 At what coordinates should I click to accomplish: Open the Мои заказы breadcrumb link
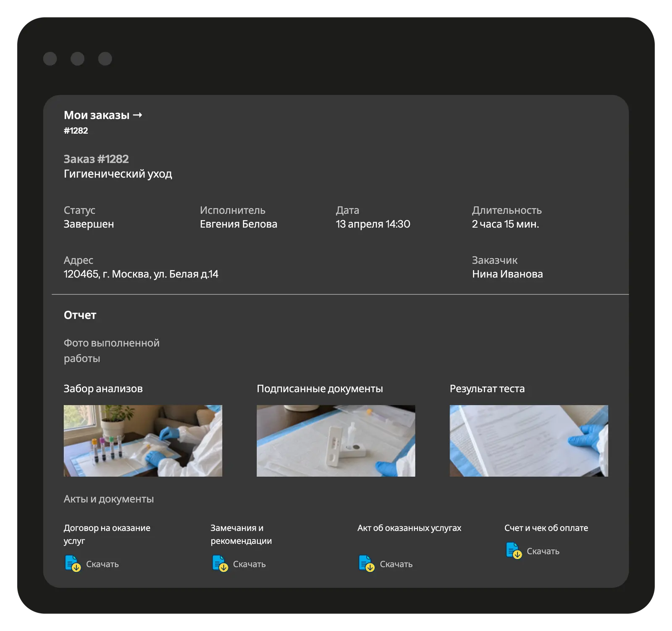click(97, 115)
